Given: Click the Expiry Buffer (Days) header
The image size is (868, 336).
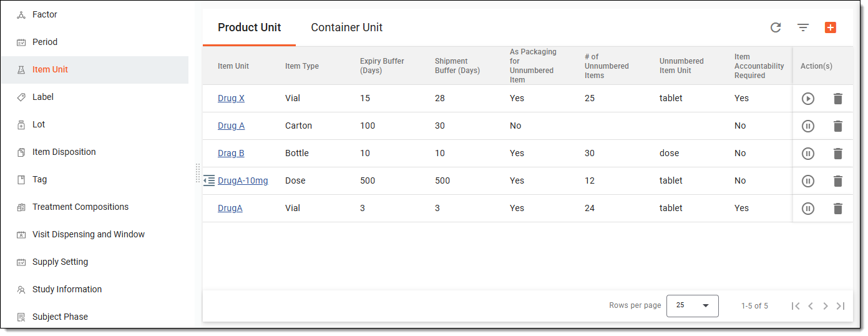Looking at the screenshot, I should coord(382,66).
